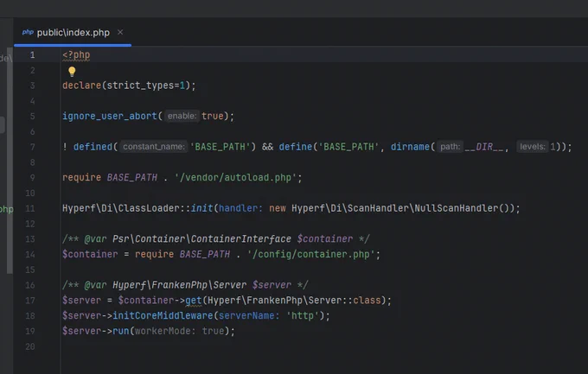Image resolution: width=588 pixels, height=374 pixels.
Task: Click the 'handler:' named argument
Action: point(240,208)
